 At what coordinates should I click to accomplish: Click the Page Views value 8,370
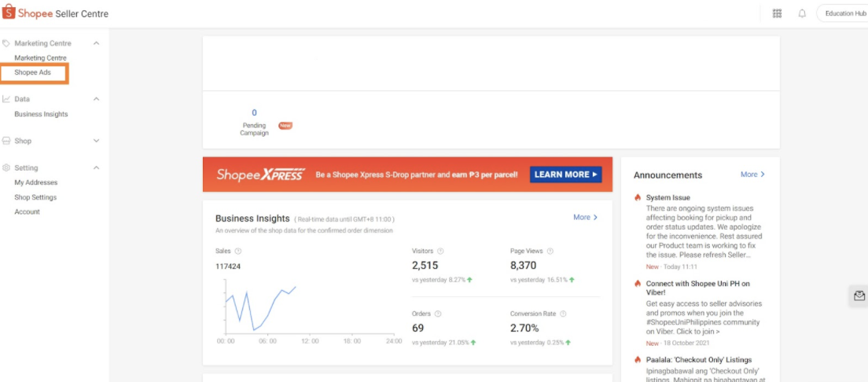523,266
